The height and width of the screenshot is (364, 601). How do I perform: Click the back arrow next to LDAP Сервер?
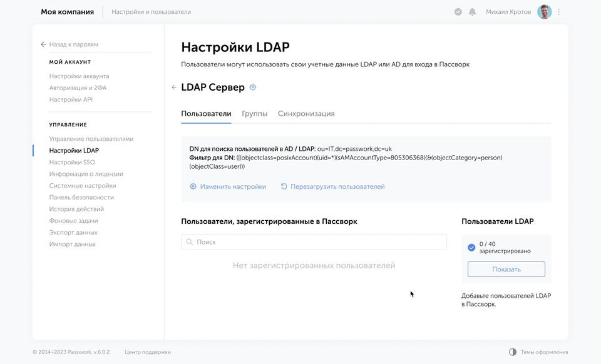tap(174, 88)
